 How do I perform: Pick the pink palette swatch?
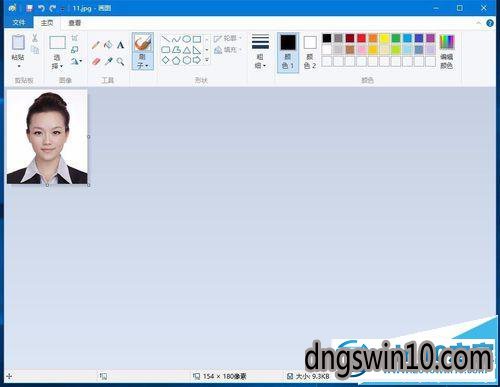click(x=361, y=50)
